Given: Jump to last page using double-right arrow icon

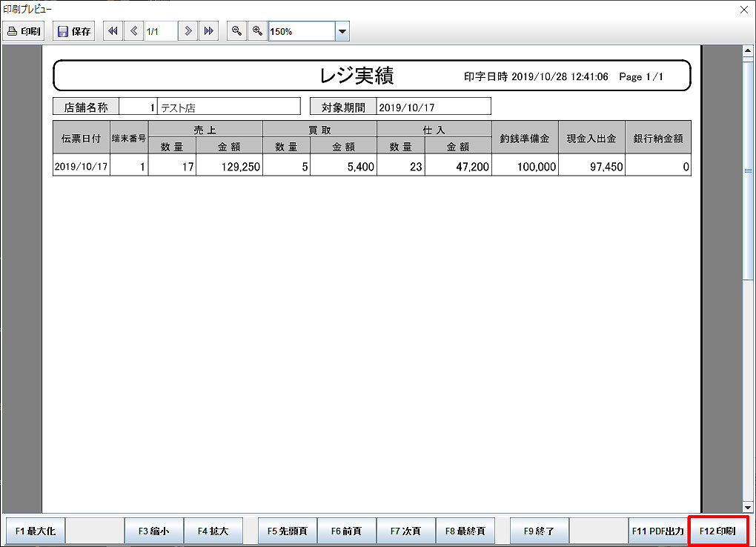Looking at the screenshot, I should (x=209, y=31).
